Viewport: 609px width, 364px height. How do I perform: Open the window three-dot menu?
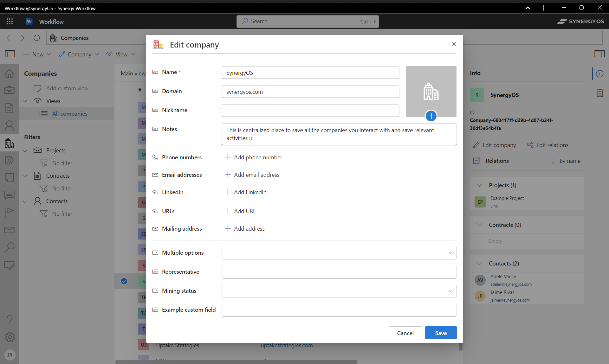coord(543,8)
